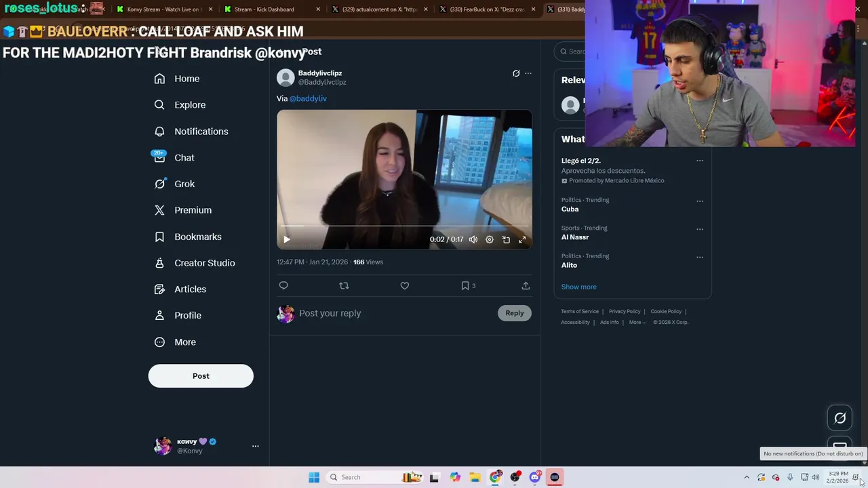Repost the Baddylivclipz post
Image resolution: width=868 pixels, height=488 pixels.
[344, 286]
